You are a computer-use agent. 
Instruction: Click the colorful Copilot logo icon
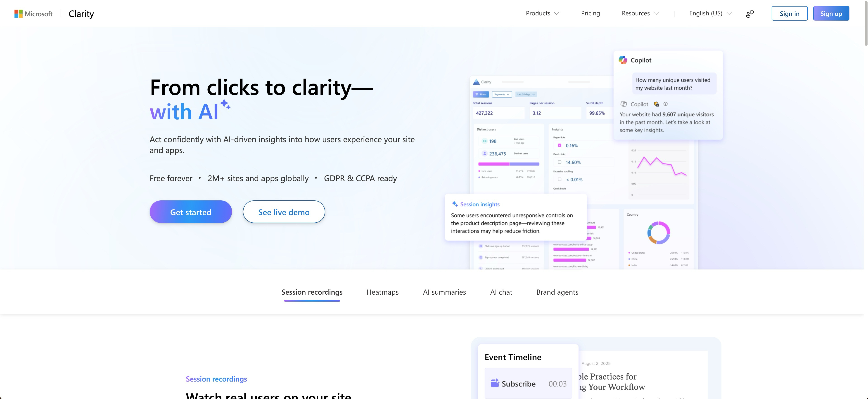coord(623,60)
